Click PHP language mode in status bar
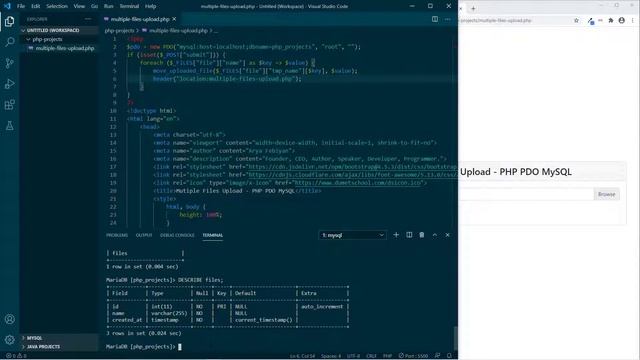Screen dimensions: 640x360 pos(387,356)
